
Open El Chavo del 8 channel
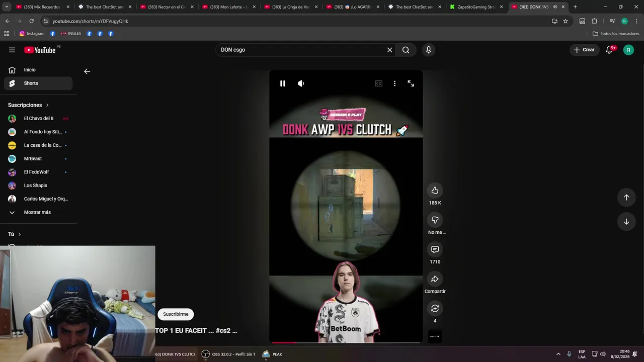tap(38, 119)
